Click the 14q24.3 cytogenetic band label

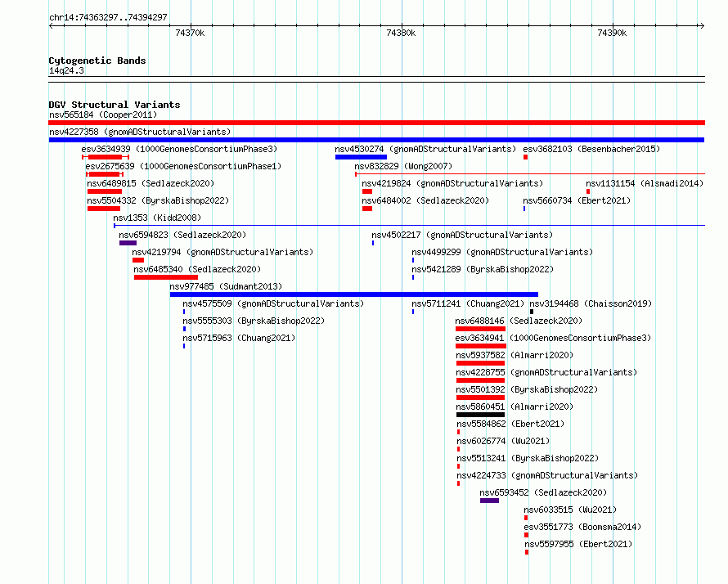pos(66,70)
